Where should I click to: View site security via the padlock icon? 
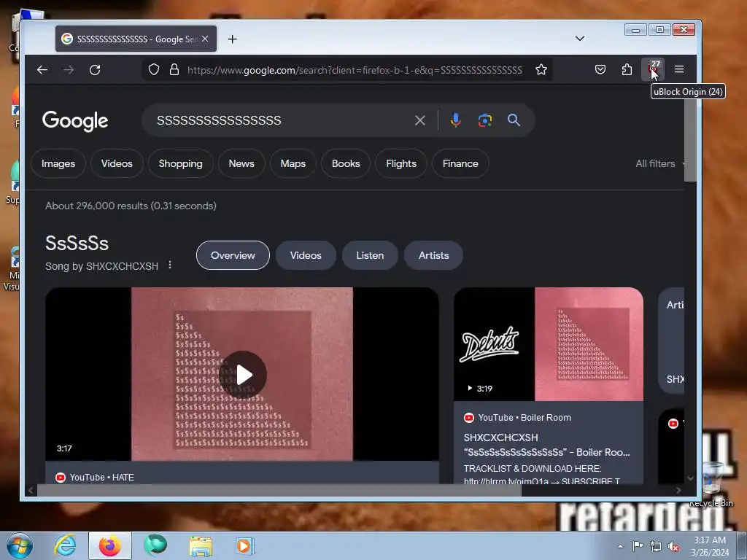[x=174, y=69]
